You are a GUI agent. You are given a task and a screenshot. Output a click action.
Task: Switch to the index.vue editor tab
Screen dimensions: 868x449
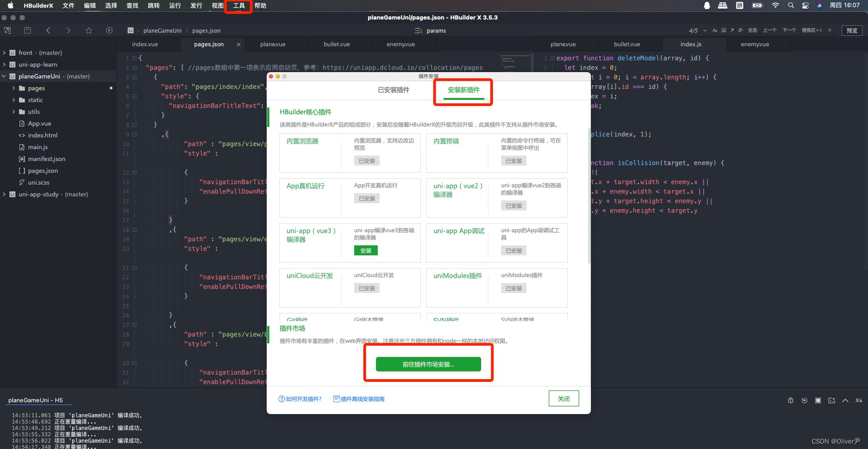click(x=145, y=44)
